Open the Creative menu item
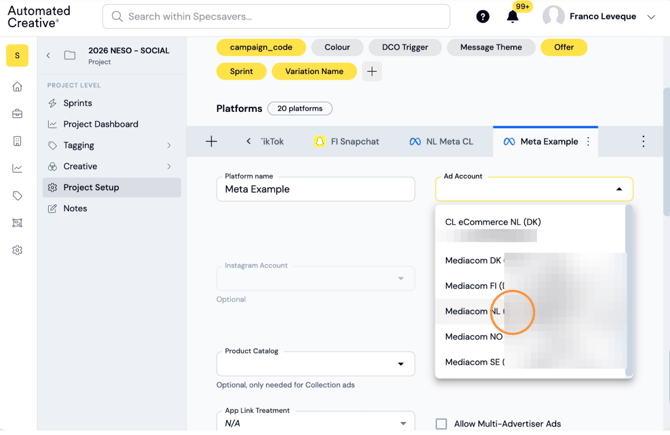 (x=80, y=166)
